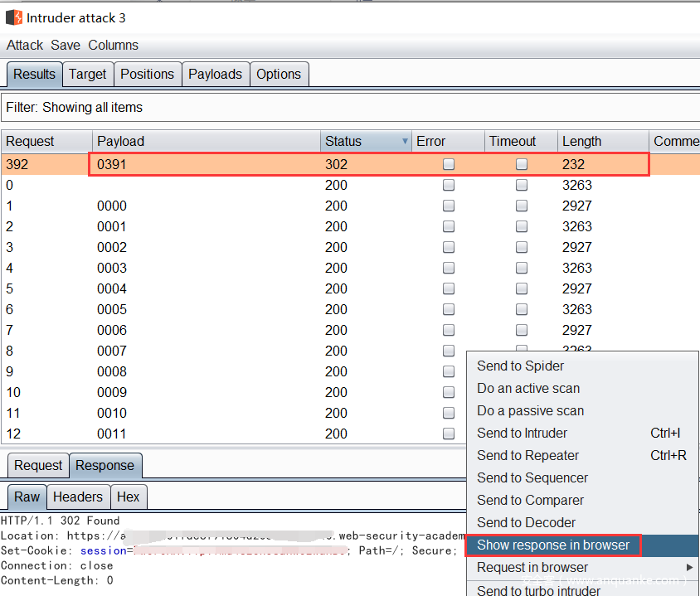
Task: Select Show response in browser
Action: (553, 545)
